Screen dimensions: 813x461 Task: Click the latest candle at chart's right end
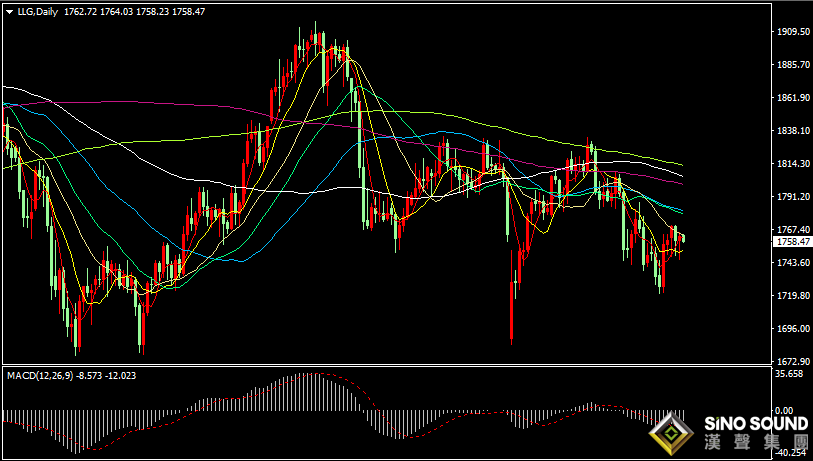(x=684, y=238)
